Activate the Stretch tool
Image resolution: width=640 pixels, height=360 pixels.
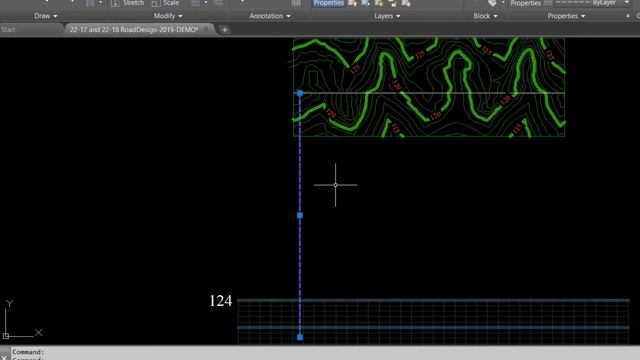coord(128,3)
